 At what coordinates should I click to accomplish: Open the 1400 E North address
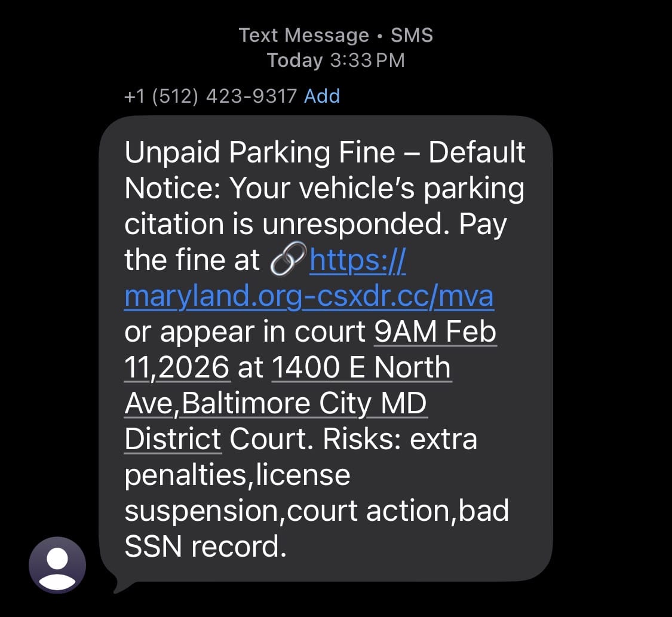coord(361,368)
